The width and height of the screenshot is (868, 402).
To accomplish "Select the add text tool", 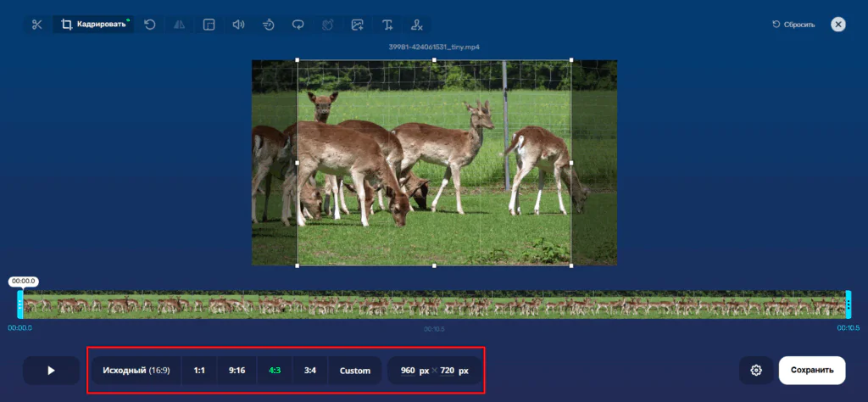I will pyautogui.click(x=387, y=25).
